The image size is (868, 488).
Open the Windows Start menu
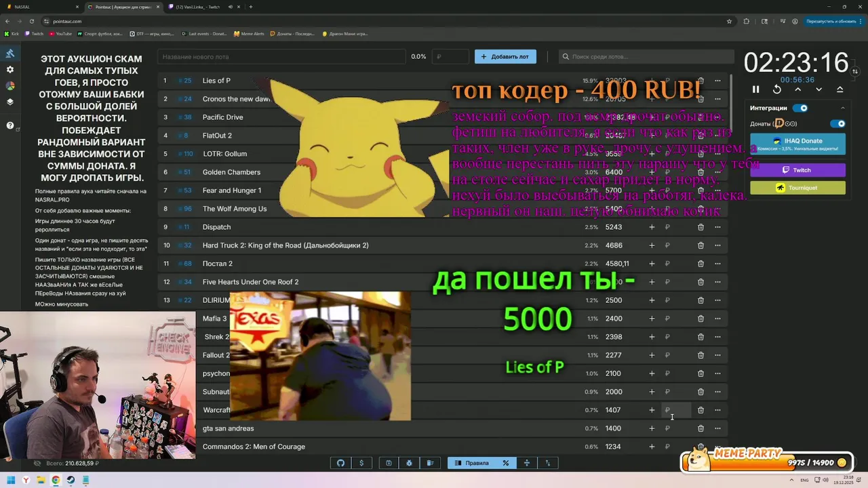tap(12, 481)
